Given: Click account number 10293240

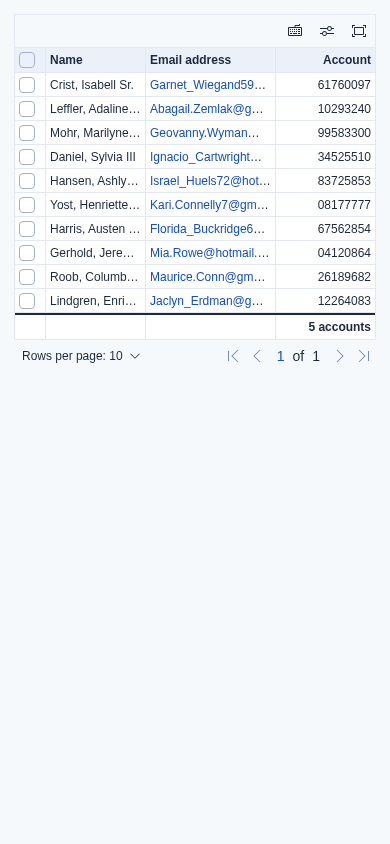Looking at the screenshot, I should click(x=344, y=109).
